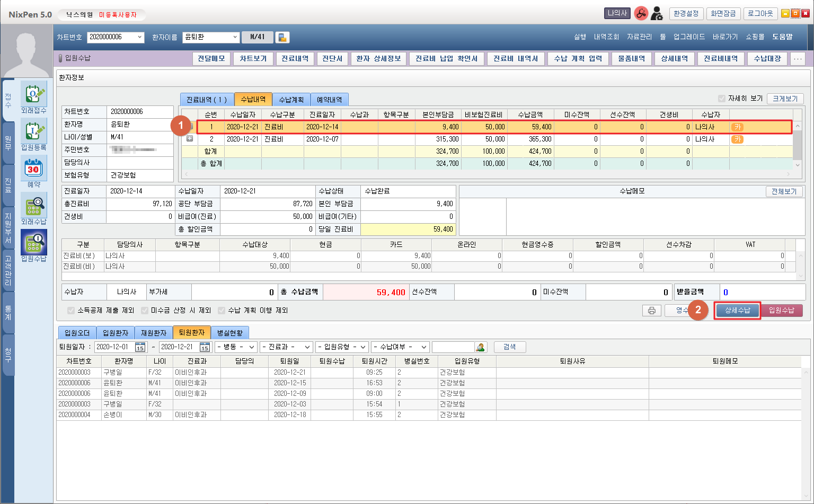Image resolution: width=814 pixels, height=504 pixels.
Task: Expand the 차트번호 dropdown
Action: pos(139,37)
